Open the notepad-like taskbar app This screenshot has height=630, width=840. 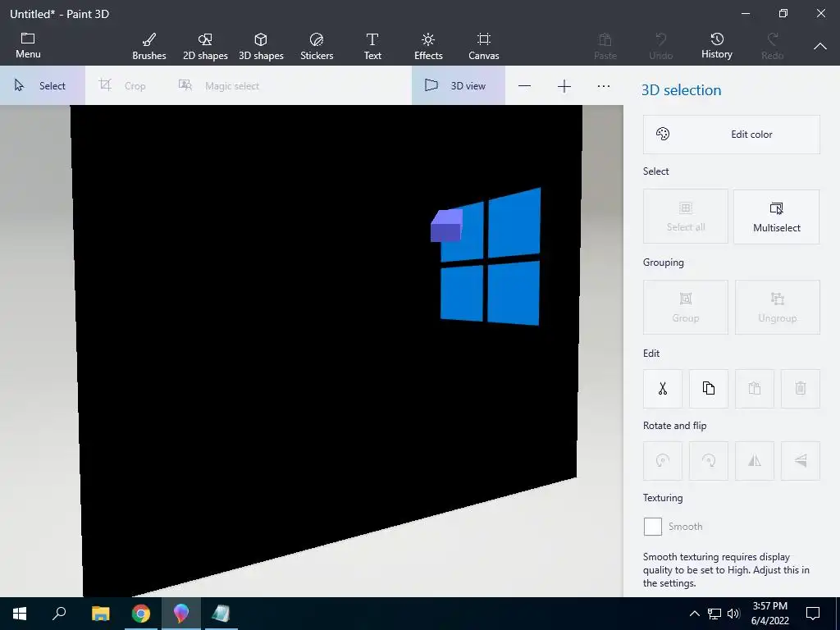click(221, 614)
